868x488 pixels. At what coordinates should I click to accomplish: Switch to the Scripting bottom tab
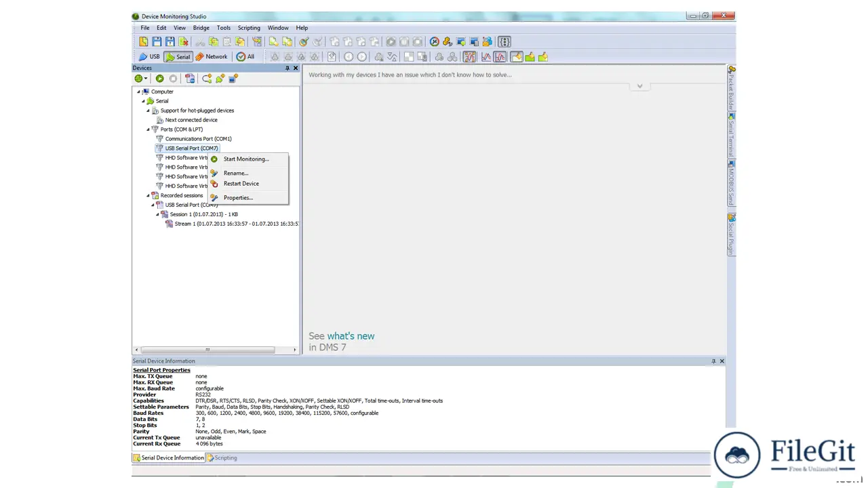click(x=222, y=458)
